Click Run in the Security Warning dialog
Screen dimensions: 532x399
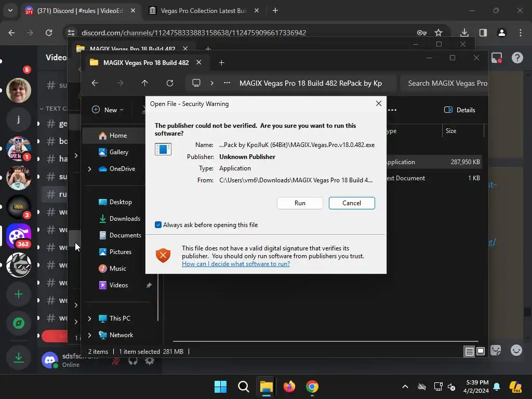[300, 203]
